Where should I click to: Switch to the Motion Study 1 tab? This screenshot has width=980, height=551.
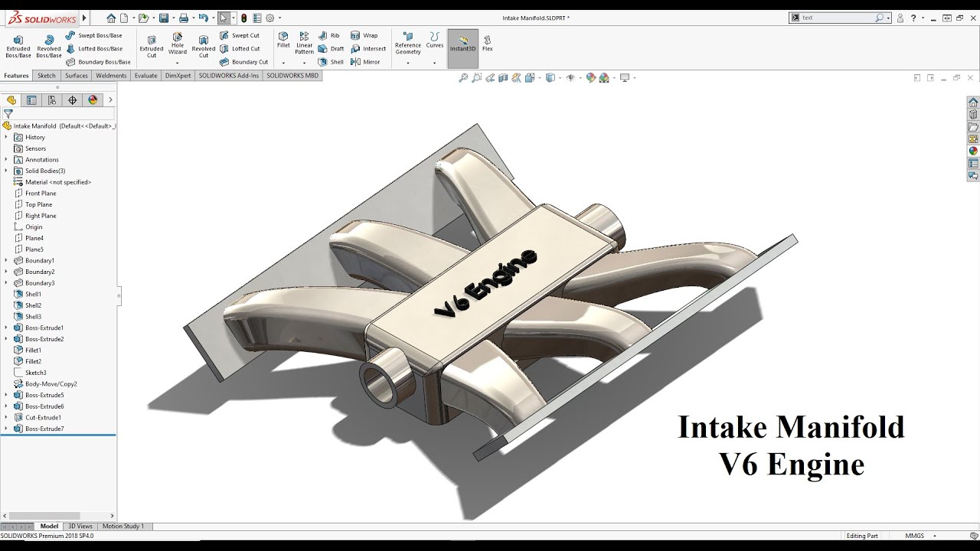(x=123, y=527)
